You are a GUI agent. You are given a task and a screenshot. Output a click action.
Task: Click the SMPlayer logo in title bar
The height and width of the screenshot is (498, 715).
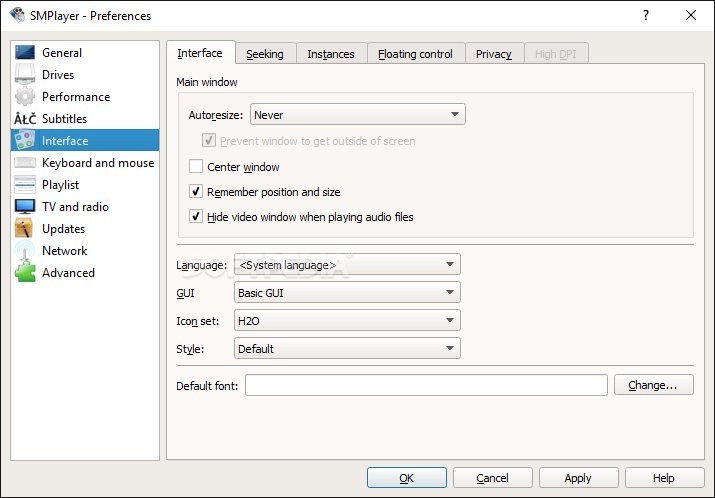tap(17, 15)
